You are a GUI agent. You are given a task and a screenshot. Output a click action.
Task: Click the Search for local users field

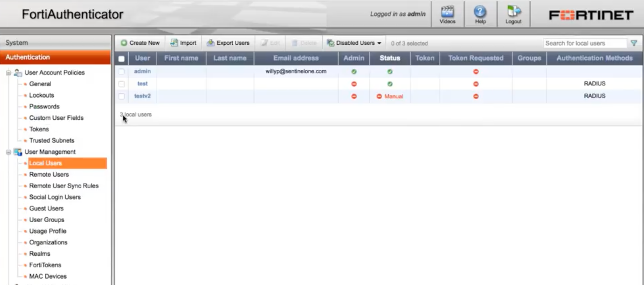coord(584,43)
